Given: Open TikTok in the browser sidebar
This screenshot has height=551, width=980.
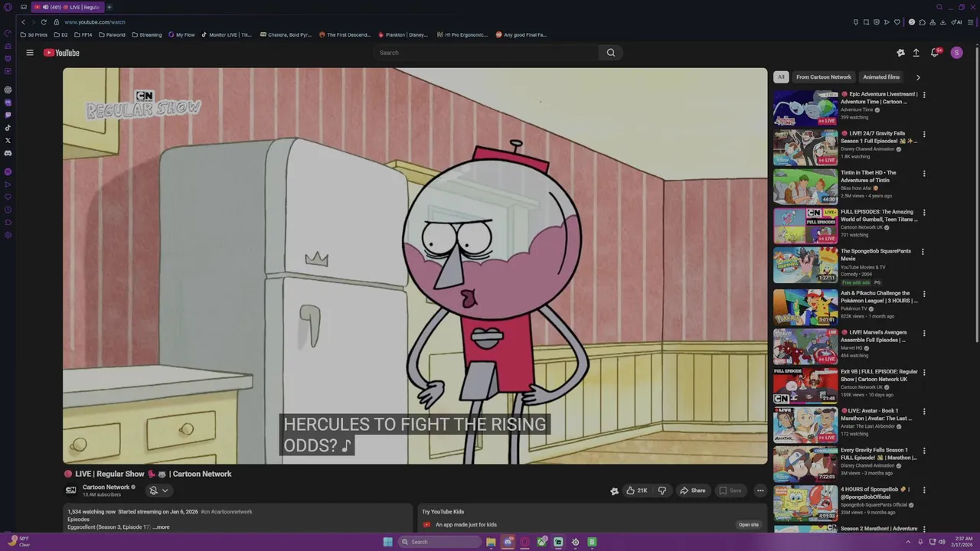Looking at the screenshot, I should click(x=8, y=128).
